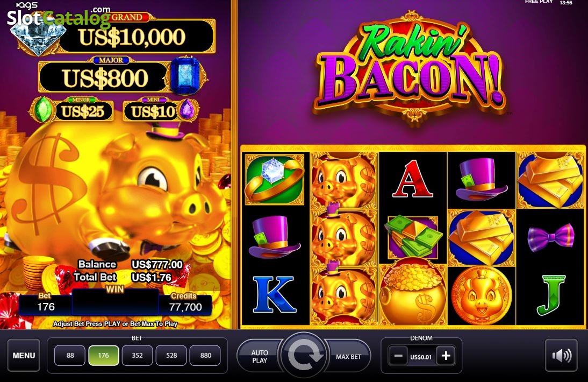The image size is (588, 382).
Task: Click the purple bow tie symbol
Action: click(550, 237)
